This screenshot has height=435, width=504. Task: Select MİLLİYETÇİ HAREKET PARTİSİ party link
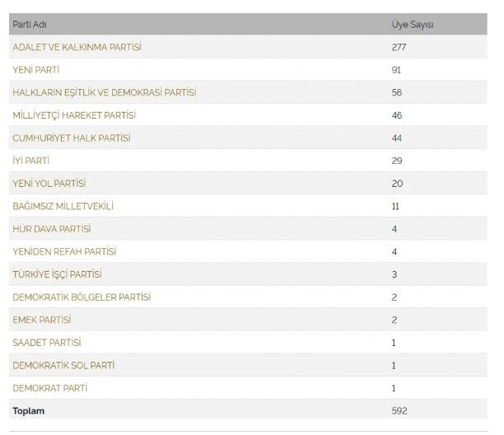click(74, 115)
